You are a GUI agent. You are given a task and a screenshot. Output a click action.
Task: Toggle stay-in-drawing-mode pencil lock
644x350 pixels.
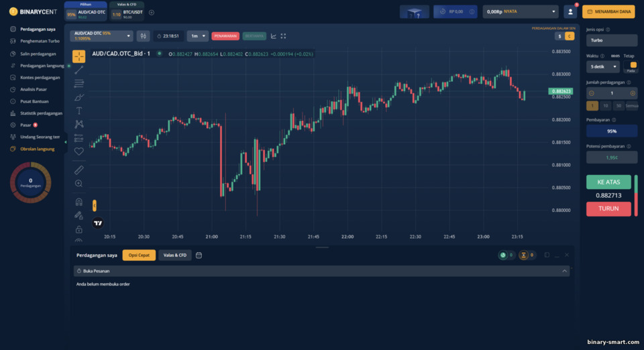(x=79, y=215)
